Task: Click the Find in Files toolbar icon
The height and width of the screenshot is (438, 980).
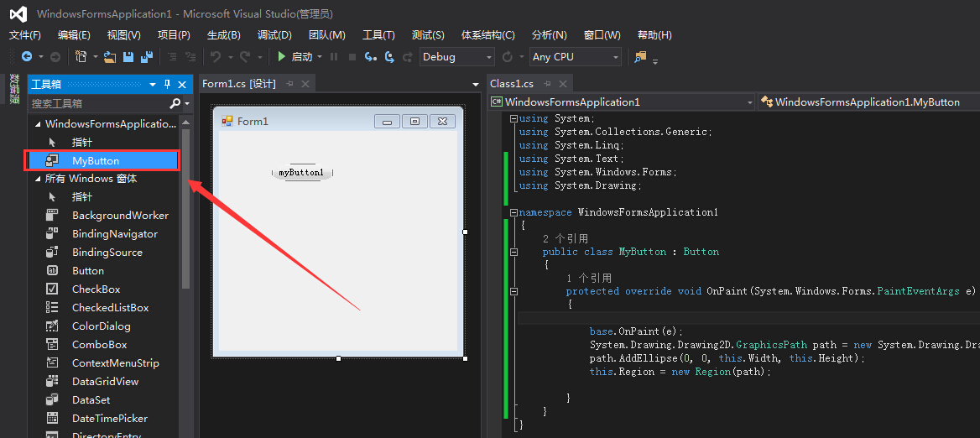Action: (x=640, y=57)
